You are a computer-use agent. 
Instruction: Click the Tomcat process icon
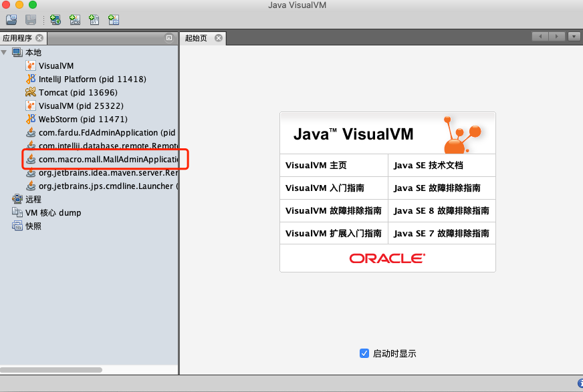pos(31,92)
